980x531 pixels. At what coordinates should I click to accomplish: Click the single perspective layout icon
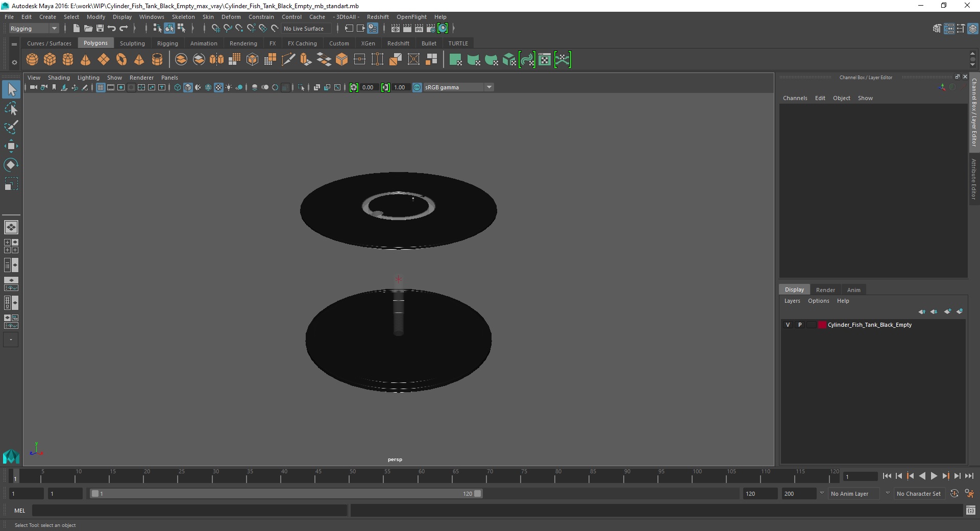11,227
